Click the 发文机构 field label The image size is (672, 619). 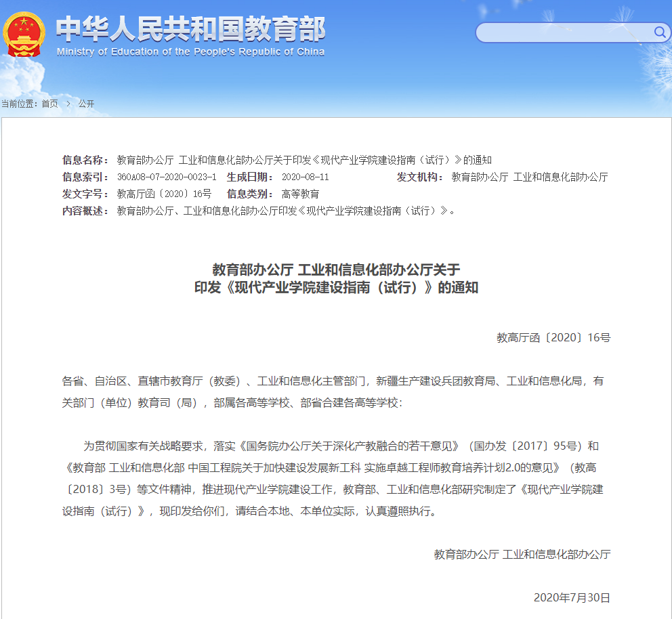(419, 177)
